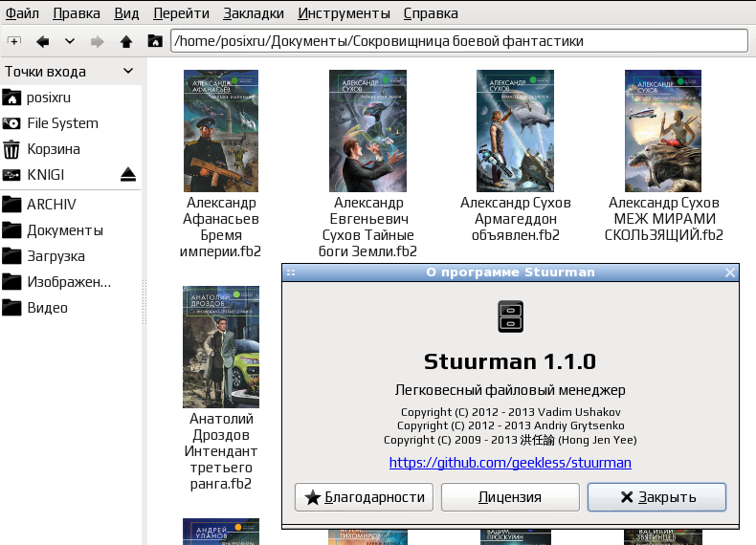This screenshot has width=756, height=545.
Task: Click the Лицензия button in the About dialog
Action: point(510,497)
